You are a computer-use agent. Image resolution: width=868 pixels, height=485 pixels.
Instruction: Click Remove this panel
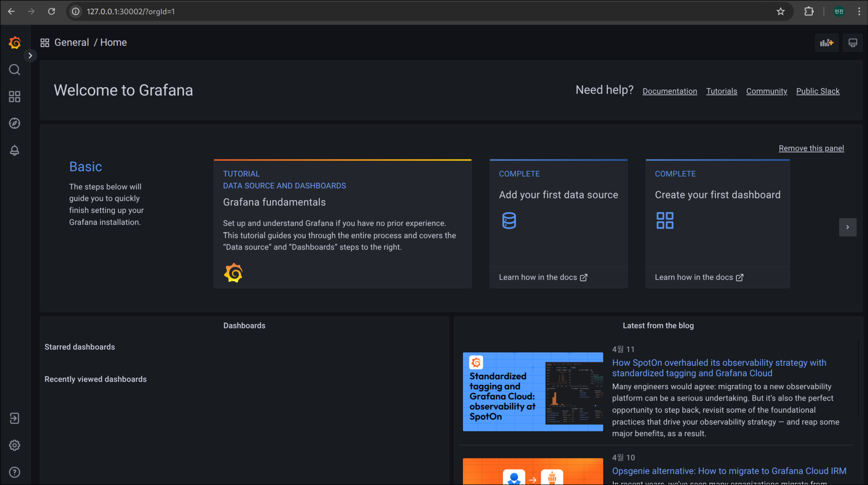[x=811, y=148]
